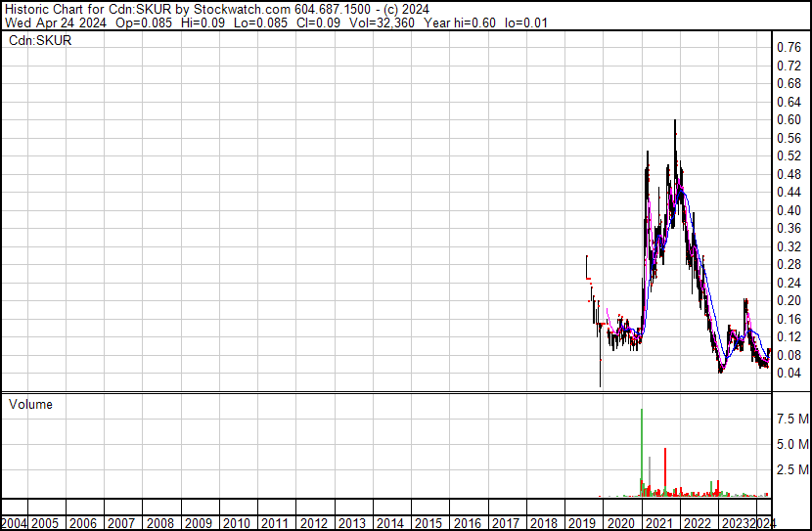Click the tall red volume bar in 2021
Image resolution: width=812 pixels, height=531 pixels.
[x=665, y=472]
